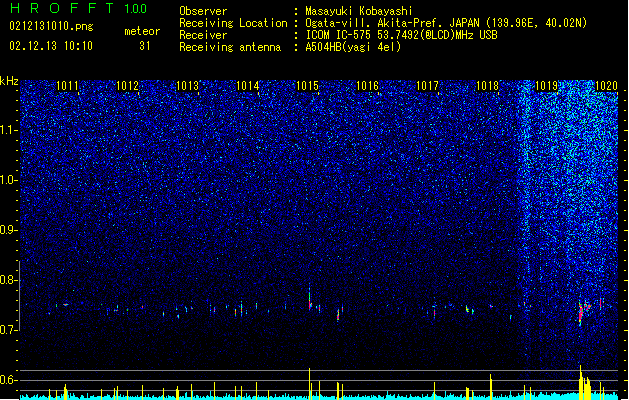Click the Receiving Location label
Viewport: 629px width, 400px height.
click(x=233, y=23)
